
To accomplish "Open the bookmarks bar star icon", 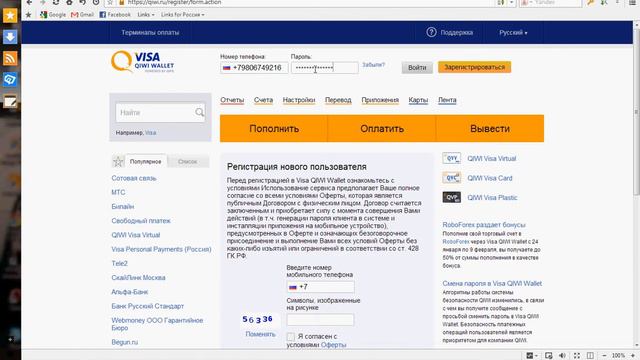I will pos(29,15).
